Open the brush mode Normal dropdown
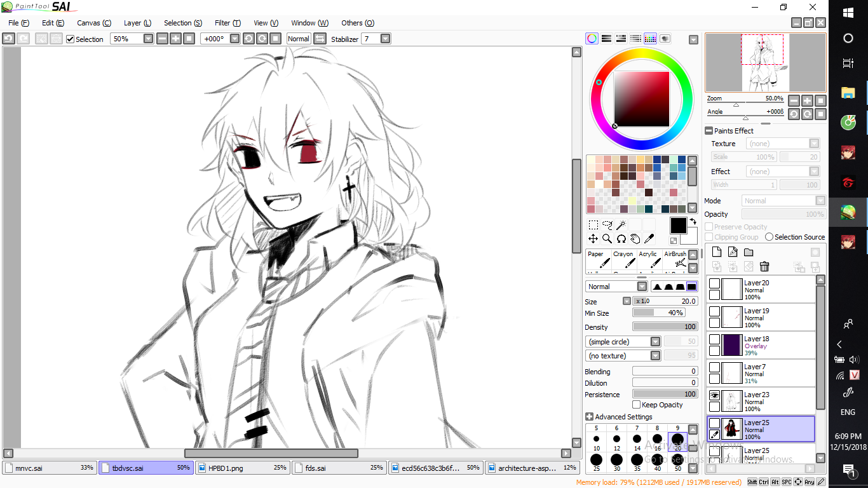The height and width of the screenshot is (488, 868). [642, 287]
